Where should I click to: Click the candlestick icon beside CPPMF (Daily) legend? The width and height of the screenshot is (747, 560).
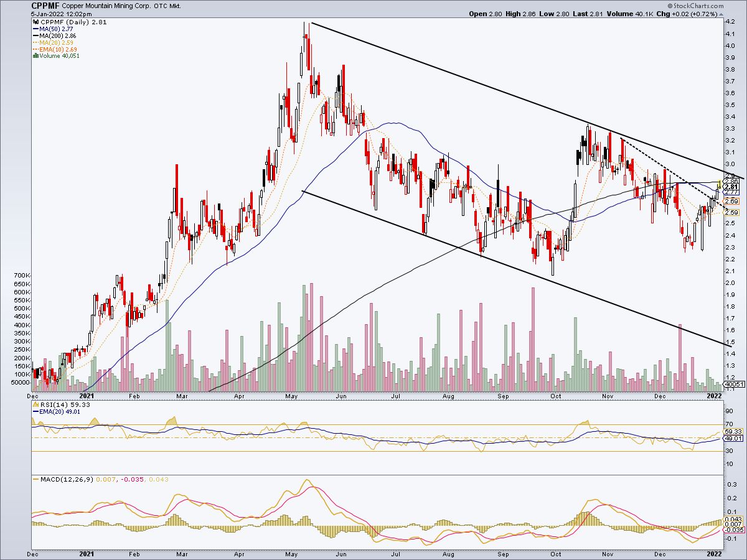point(34,21)
